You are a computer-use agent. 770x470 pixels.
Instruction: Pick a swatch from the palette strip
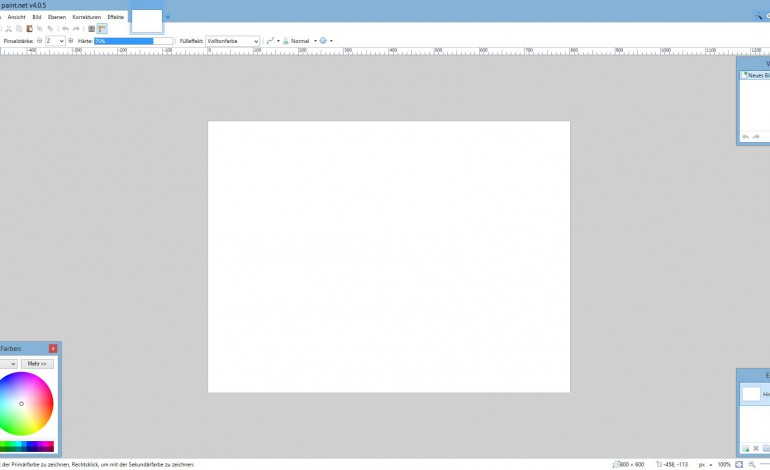pyautogui.click(x=27, y=446)
